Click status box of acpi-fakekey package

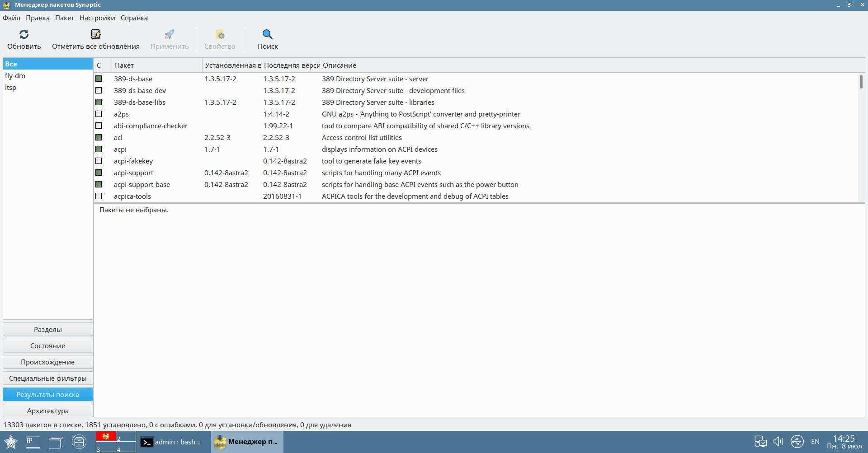99,161
